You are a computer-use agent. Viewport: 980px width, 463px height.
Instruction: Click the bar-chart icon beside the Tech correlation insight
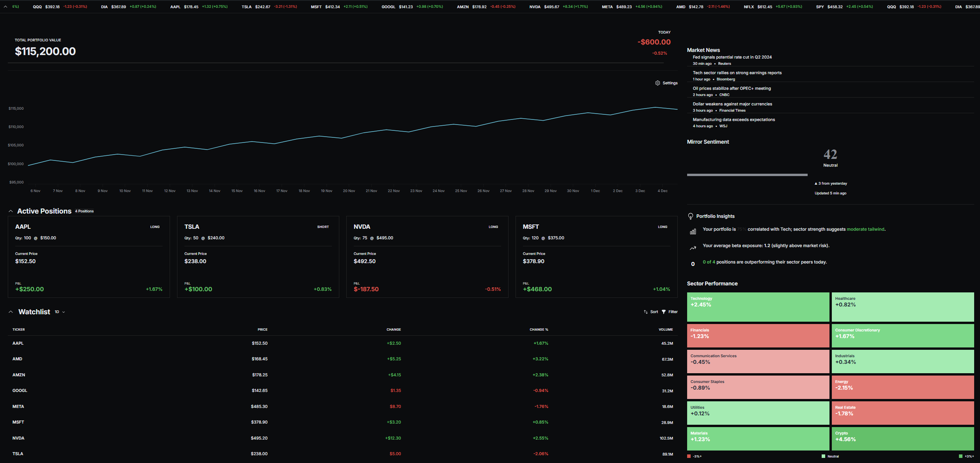[x=693, y=231]
